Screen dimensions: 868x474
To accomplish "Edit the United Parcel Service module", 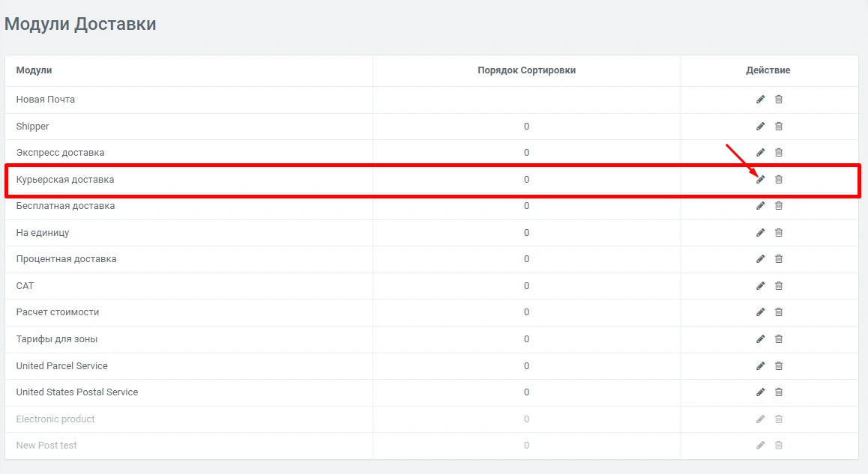I will pyautogui.click(x=760, y=366).
